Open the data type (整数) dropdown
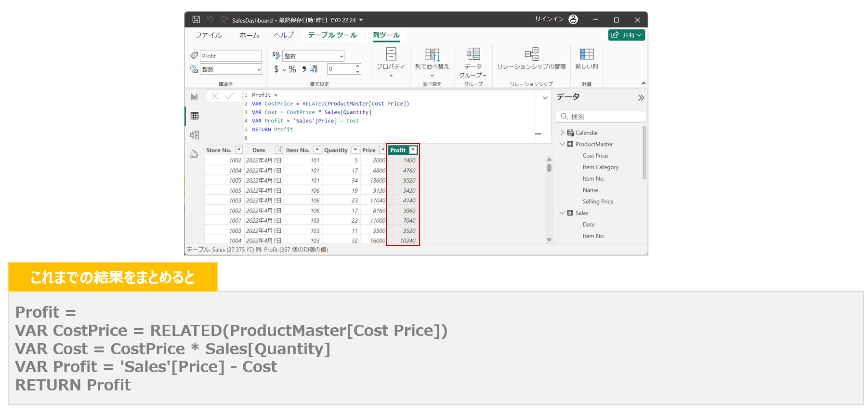The width and height of the screenshot is (868, 415). click(231, 69)
